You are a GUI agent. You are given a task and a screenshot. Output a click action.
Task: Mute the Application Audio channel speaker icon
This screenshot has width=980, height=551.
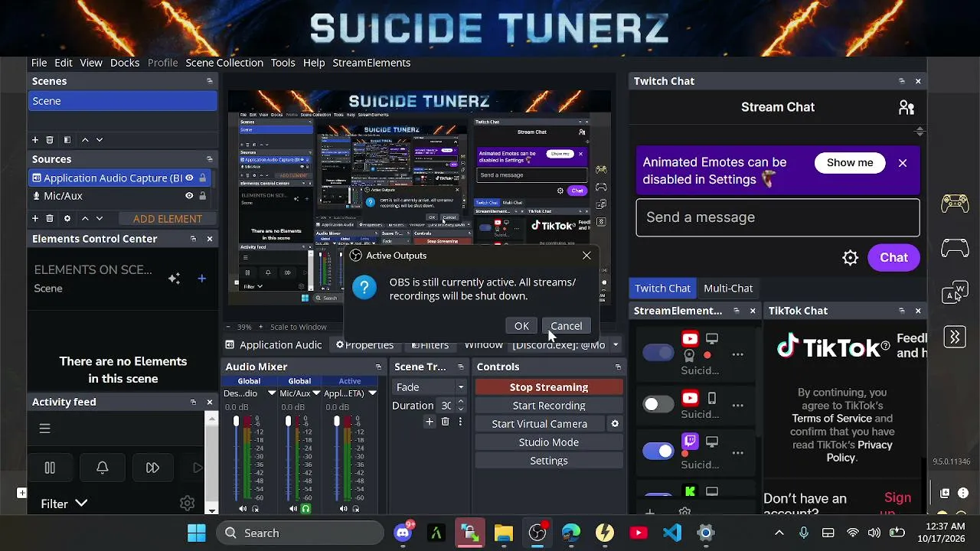pos(344,509)
